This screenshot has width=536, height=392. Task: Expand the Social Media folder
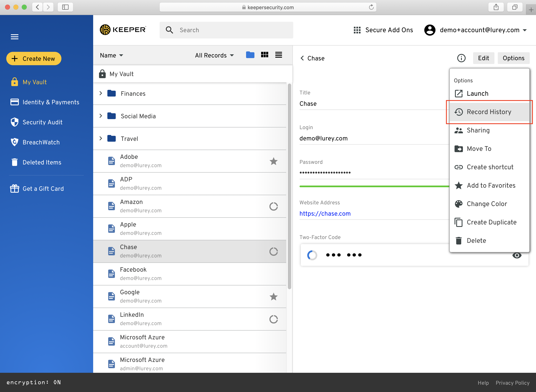[x=101, y=116]
